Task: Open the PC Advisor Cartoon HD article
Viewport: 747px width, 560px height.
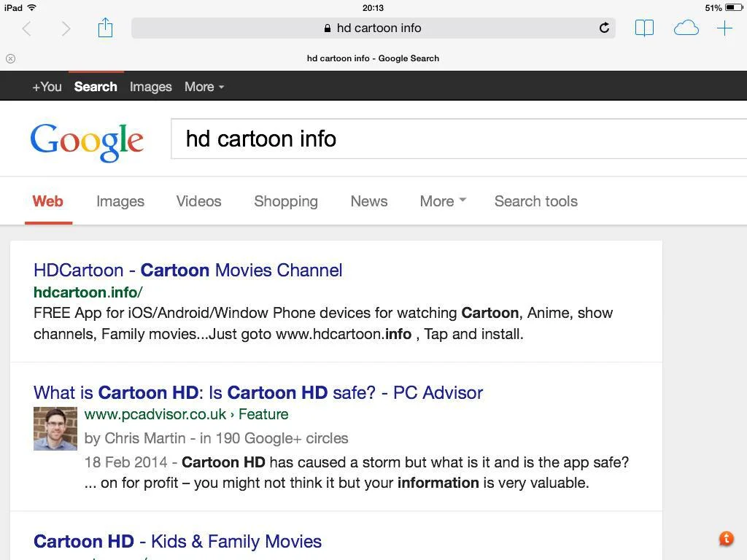Action: point(258,392)
